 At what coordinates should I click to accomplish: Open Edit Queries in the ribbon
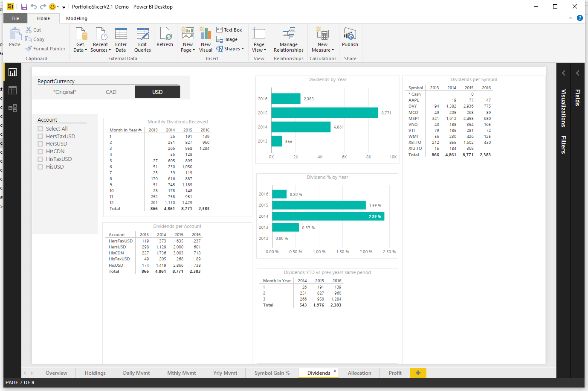pyautogui.click(x=142, y=38)
